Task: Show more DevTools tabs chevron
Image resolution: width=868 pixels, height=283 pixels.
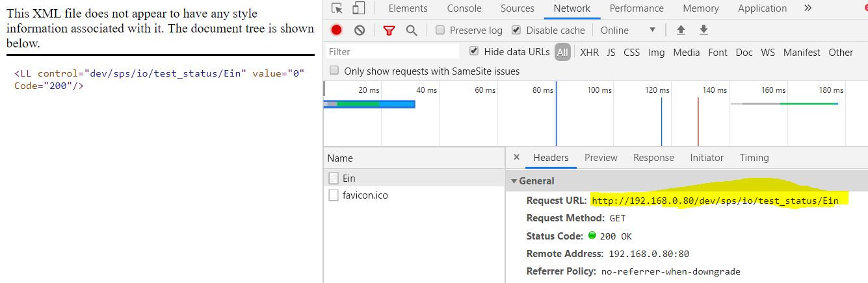Action: point(808,8)
